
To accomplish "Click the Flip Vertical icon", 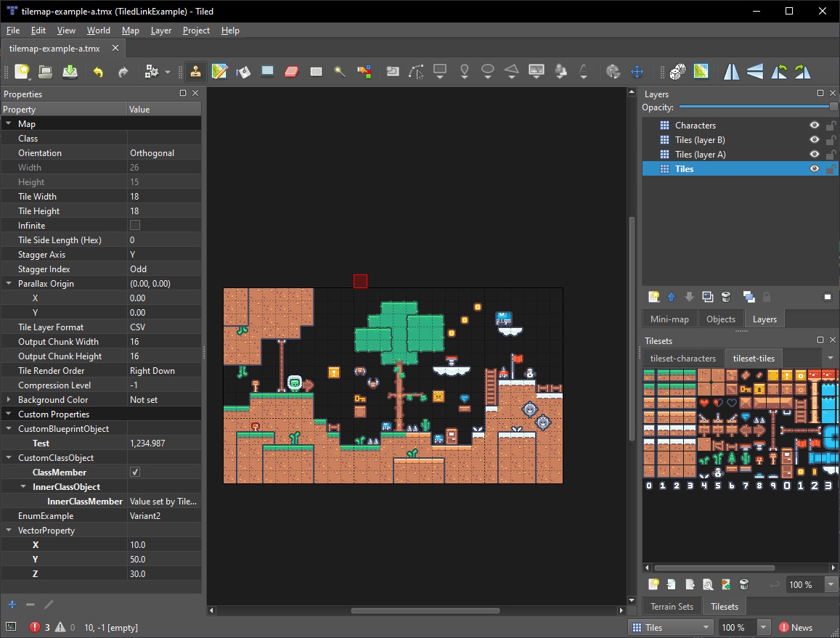I will pos(755,71).
